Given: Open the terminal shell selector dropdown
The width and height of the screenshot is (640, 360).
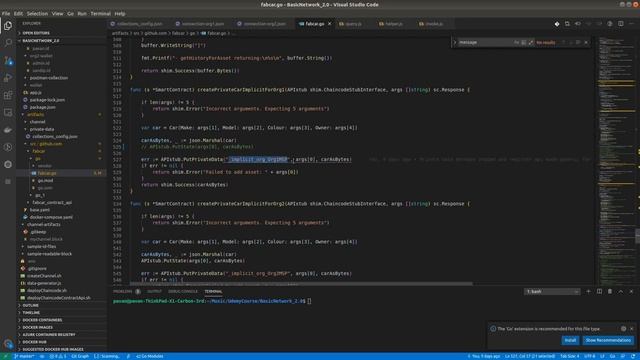Looking at the screenshot, I should tap(552, 291).
